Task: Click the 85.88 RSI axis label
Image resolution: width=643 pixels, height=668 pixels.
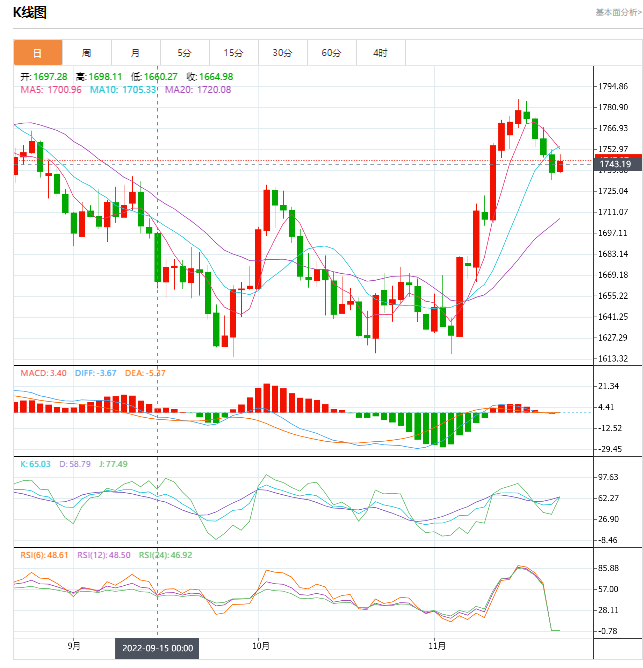Action: click(608, 568)
